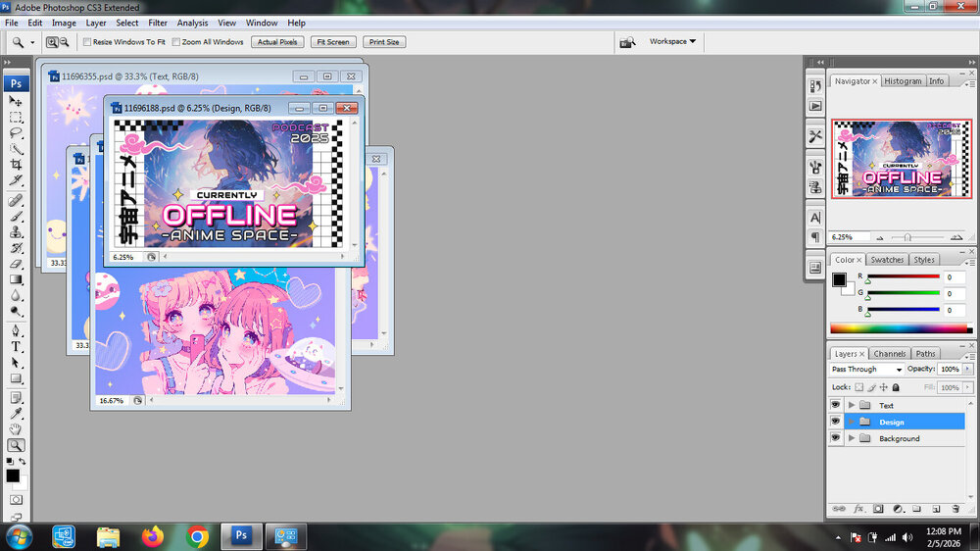
Task: Open the Layers panel options menu
Action: (x=969, y=356)
